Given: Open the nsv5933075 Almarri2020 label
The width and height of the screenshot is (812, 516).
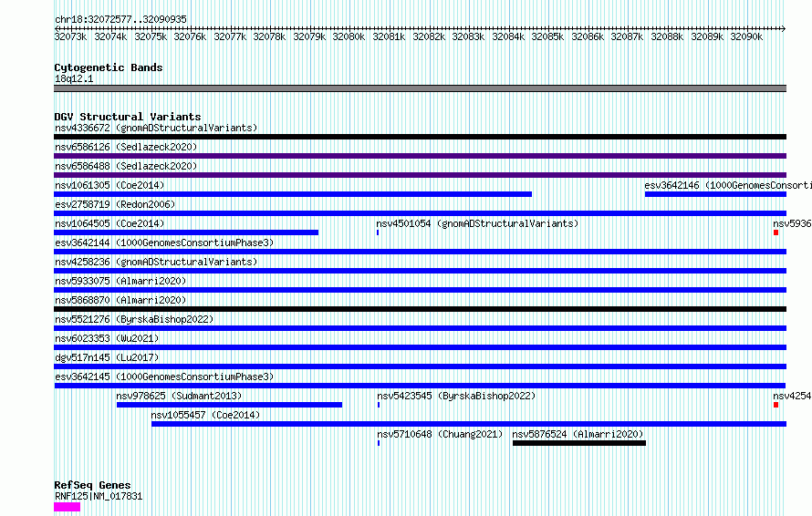Looking at the screenshot, I should point(120,281).
